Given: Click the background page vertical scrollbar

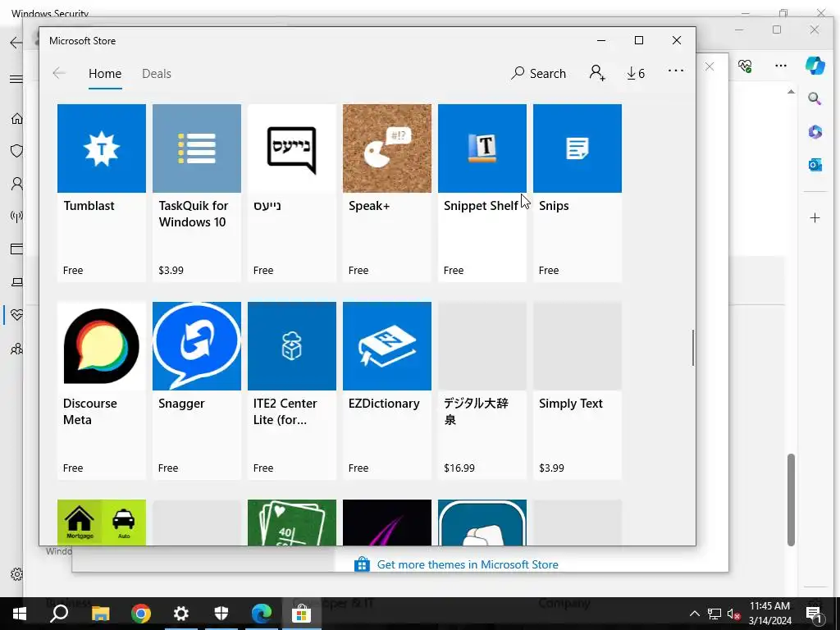Looking at the screenshot, I should (x=791, y=500).
